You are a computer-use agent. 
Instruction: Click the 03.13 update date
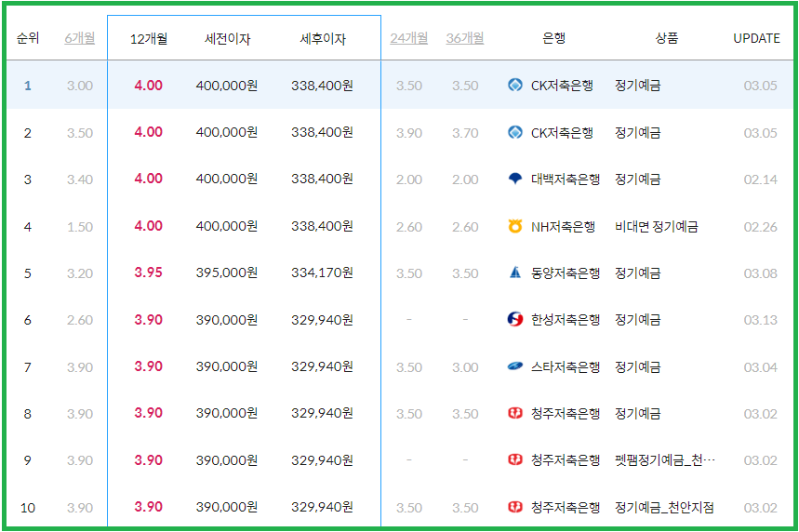760,320
